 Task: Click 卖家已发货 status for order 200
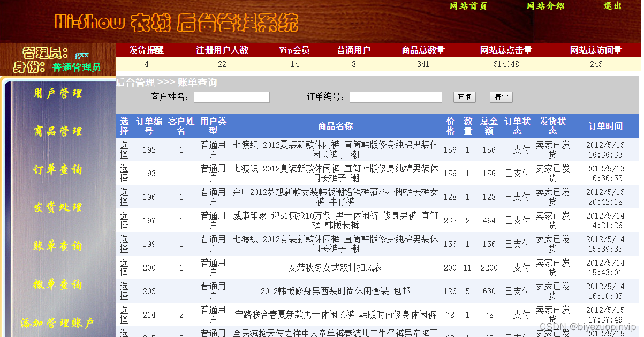(x=553, y=267)
